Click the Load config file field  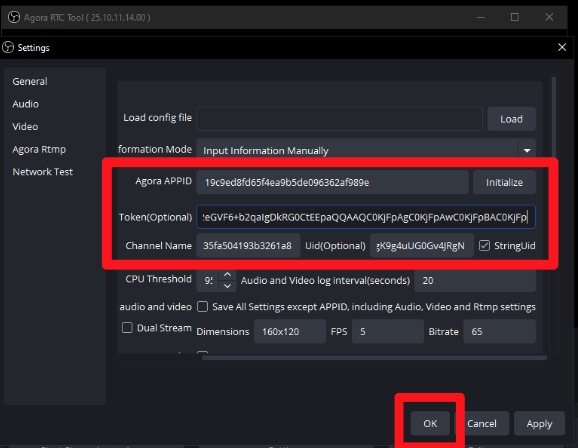340,119
